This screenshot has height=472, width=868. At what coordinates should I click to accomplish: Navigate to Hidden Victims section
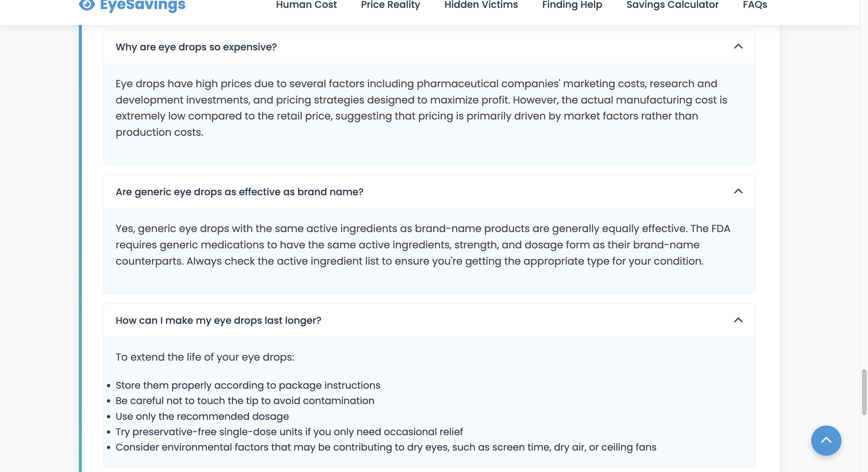481,5
